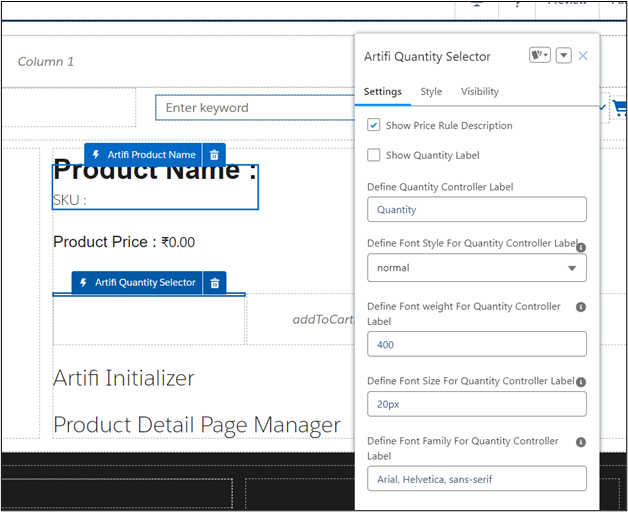
Task: Uncheck Show Price Rule Description
Action: click(373, 125)
